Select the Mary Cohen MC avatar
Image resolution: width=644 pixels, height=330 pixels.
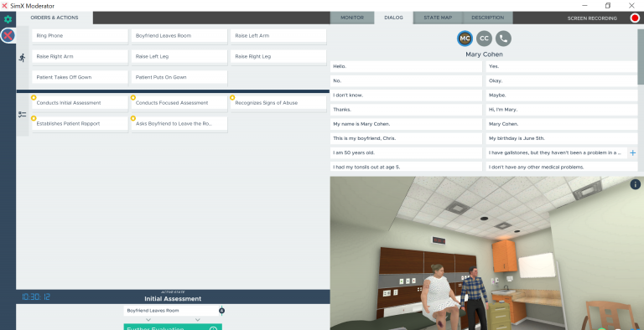click(x=465, y=39)
